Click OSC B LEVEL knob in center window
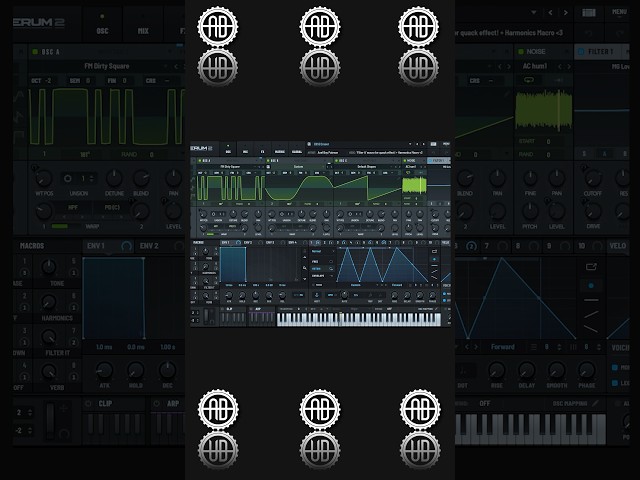Screen dimensions: 640x480 click(326, 228)
